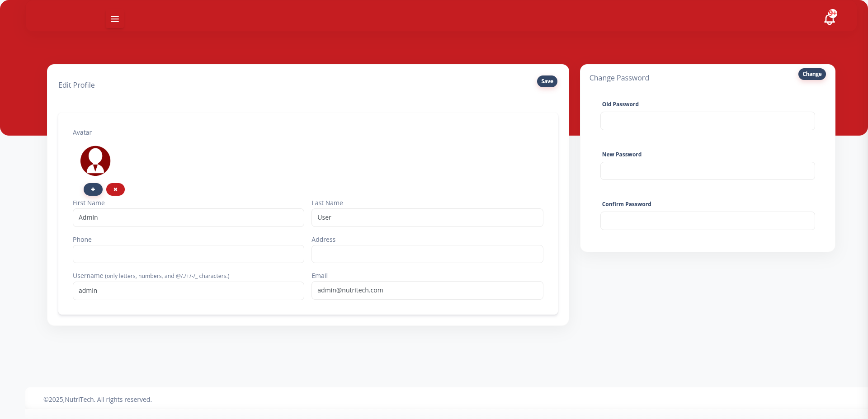Click the person silhouette inside the avatar
The image size is (868, 419).
[x=95, y=160]
